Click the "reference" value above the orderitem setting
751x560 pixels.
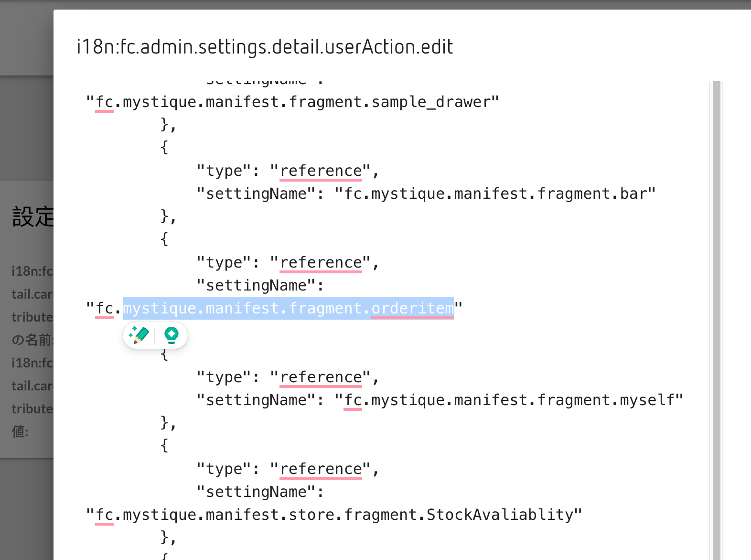tap(321, 263)
